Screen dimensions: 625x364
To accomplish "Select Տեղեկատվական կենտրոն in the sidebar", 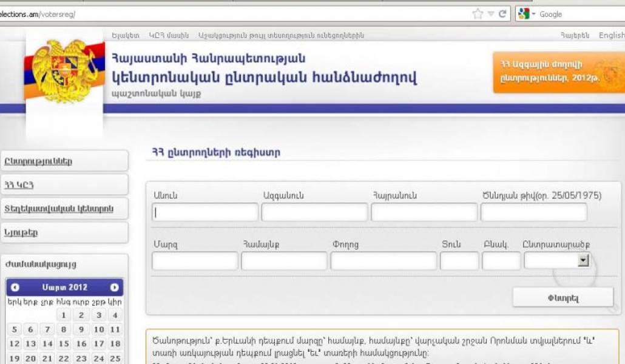I will [x=64, y=209].
